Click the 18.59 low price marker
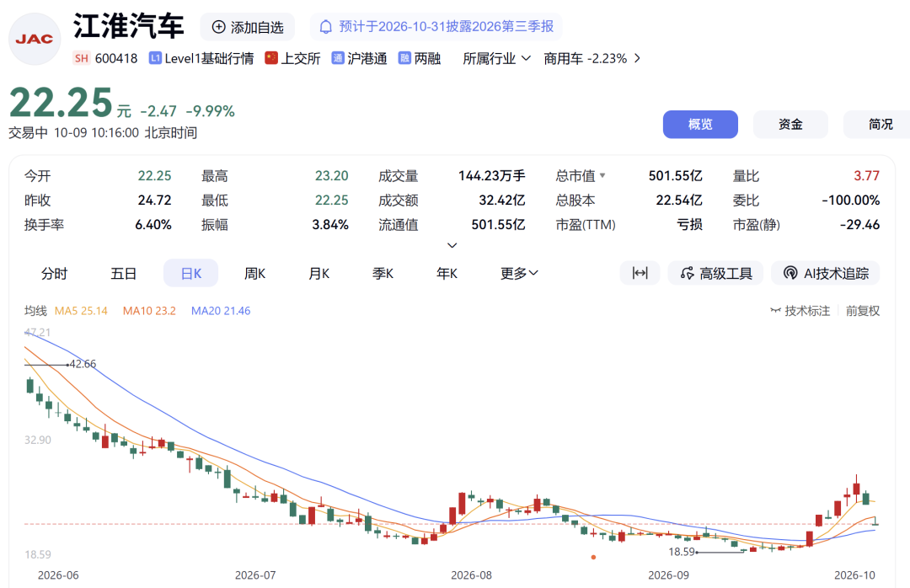 [x=682, y=552]
